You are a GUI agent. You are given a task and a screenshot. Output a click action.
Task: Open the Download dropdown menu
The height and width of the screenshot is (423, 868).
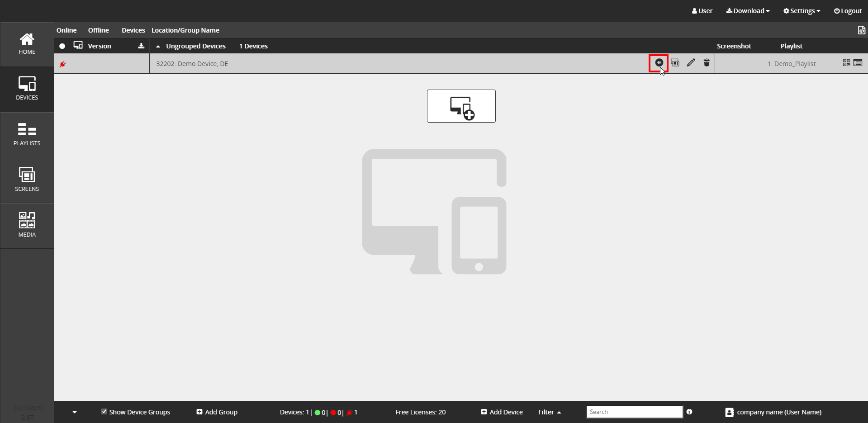pos(748,11)
